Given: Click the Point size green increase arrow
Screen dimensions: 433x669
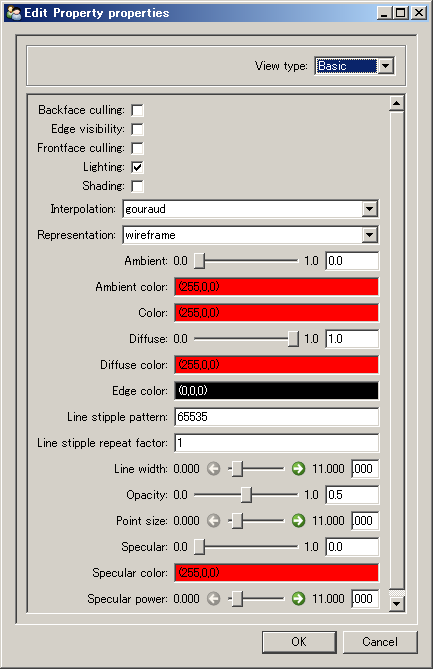Looking at the screenshot, I should (x=298, y=521).
